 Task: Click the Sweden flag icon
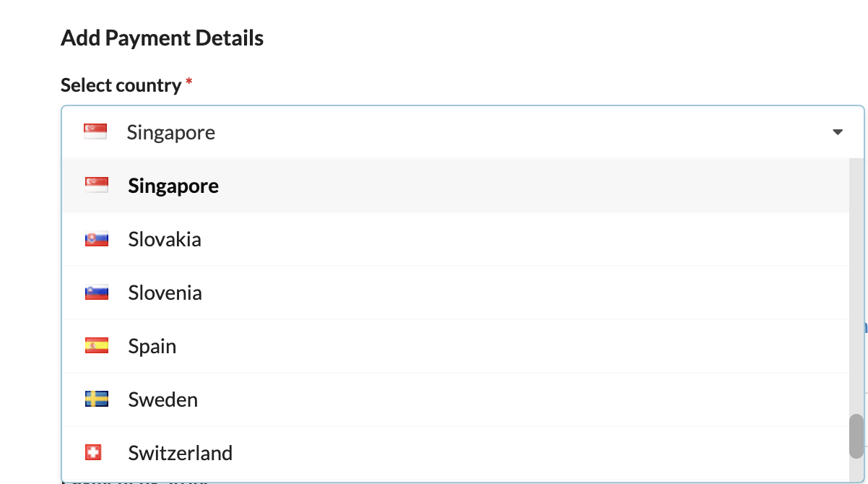97,399
